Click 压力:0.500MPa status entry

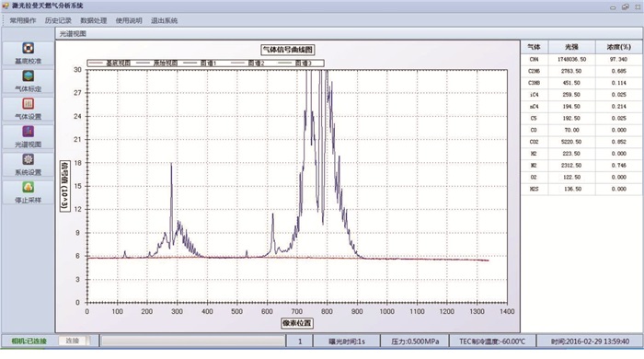pyautogui.click(x=415, y=342)
